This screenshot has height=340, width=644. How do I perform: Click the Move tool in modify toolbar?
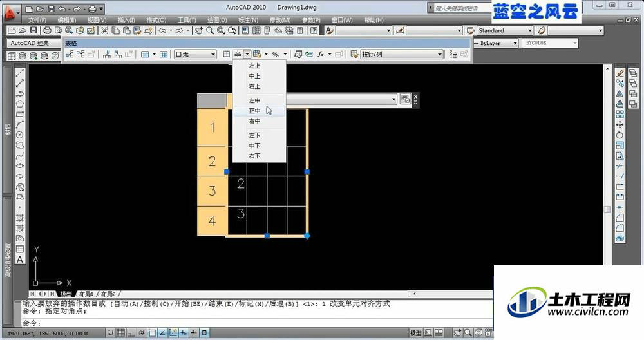click(x=620, y=124)
